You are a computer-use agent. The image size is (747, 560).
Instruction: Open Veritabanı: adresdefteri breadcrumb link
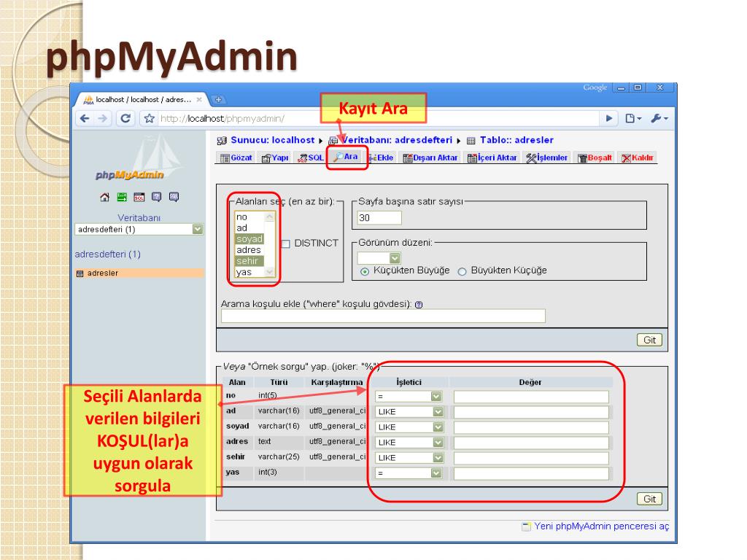click(398, 140)
